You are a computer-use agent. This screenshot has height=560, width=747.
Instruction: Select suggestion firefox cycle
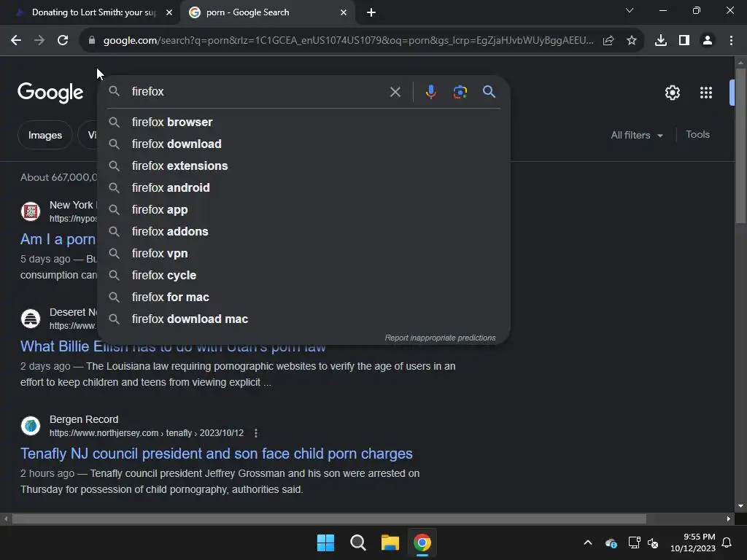304,275
